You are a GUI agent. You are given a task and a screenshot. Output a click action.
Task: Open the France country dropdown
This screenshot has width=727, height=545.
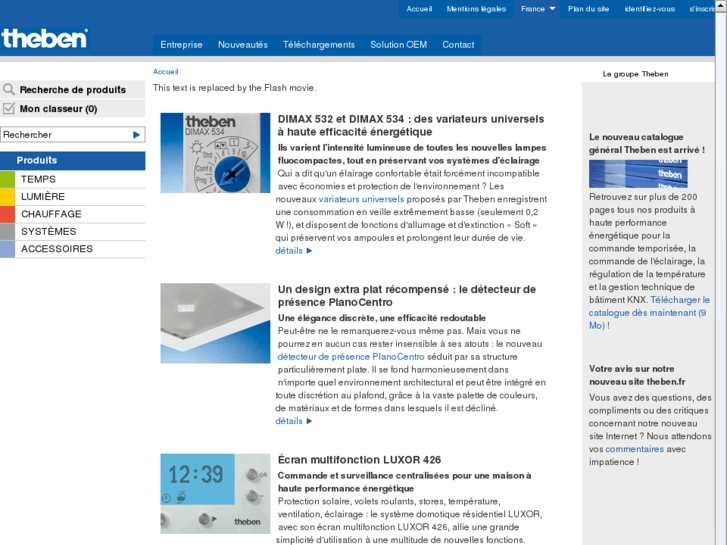(x=537, y=9)
